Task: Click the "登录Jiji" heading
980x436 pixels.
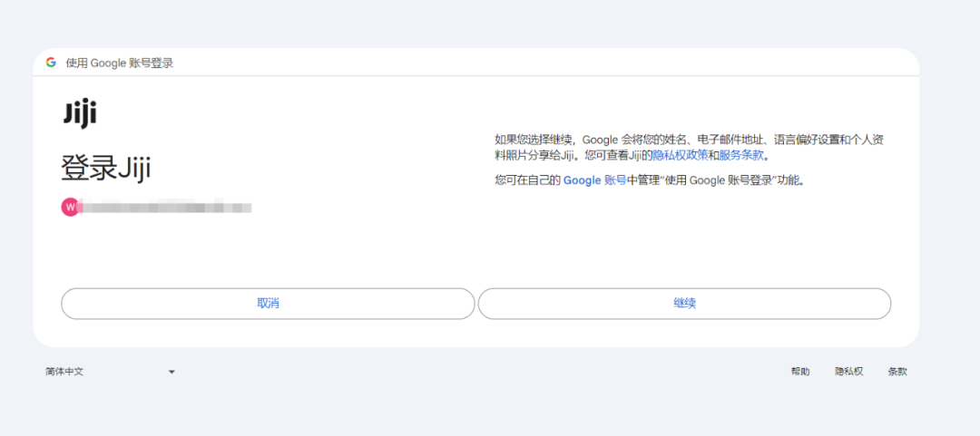Action: click(105, 169)
